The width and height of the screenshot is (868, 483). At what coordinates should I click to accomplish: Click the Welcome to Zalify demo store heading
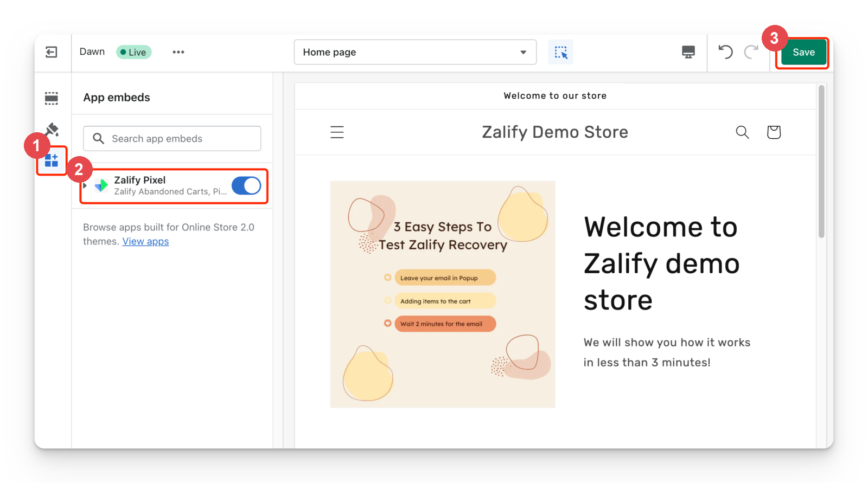click(x=662, y=263)
